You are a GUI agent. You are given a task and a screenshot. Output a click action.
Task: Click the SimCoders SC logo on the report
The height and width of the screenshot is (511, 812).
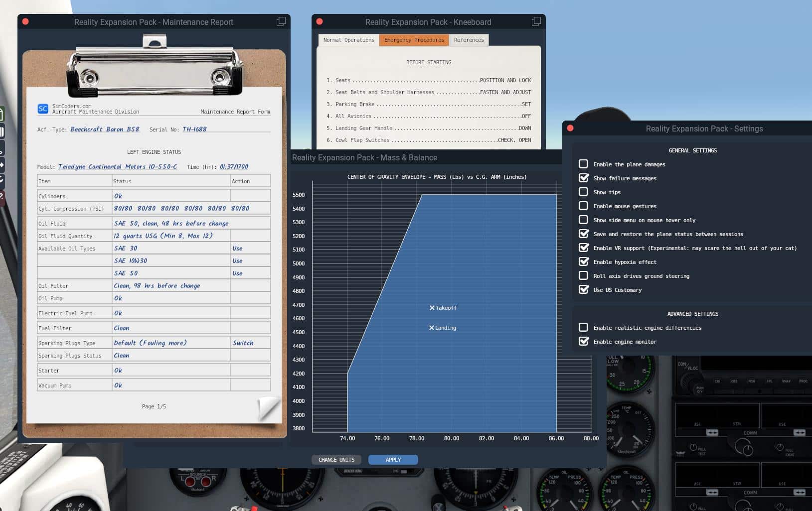click(43, 109)
